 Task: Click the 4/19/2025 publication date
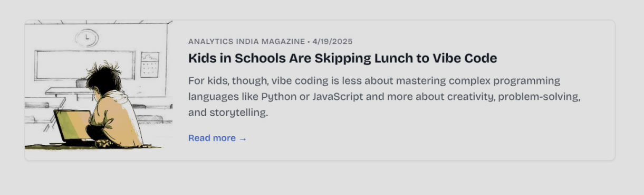(x=332, y=41)
